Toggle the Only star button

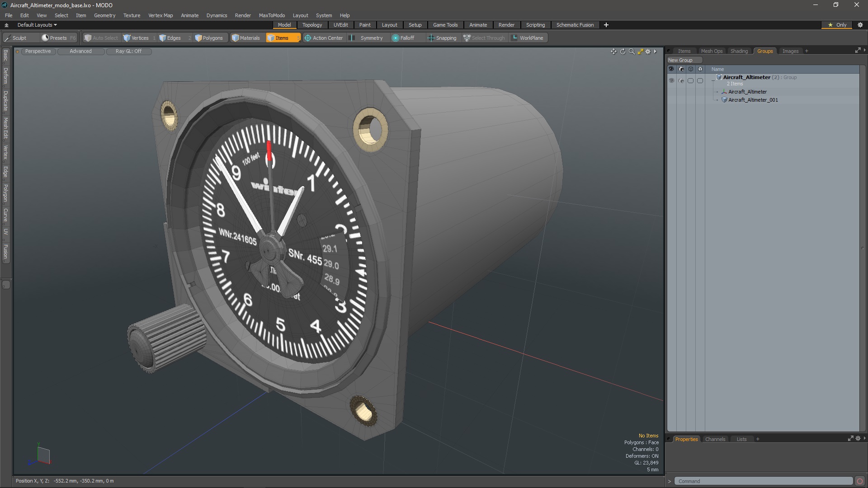tap(837, 25)
